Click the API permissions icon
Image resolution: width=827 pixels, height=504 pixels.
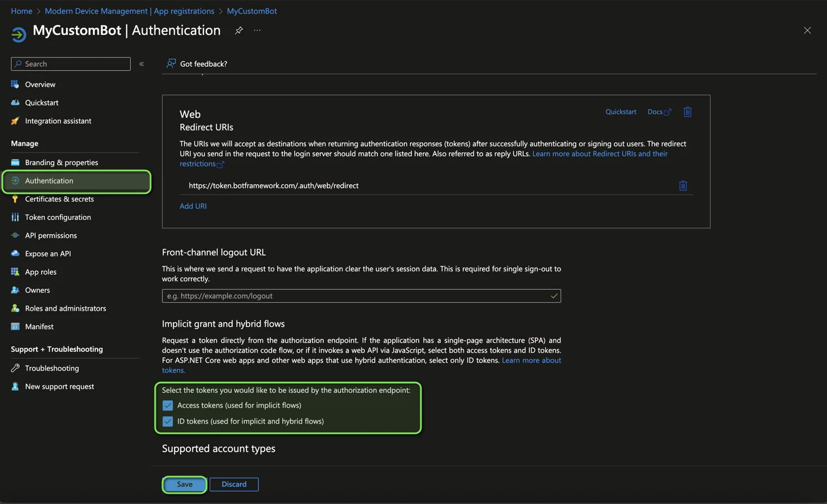pyautogui.click(x=15, y=235)
